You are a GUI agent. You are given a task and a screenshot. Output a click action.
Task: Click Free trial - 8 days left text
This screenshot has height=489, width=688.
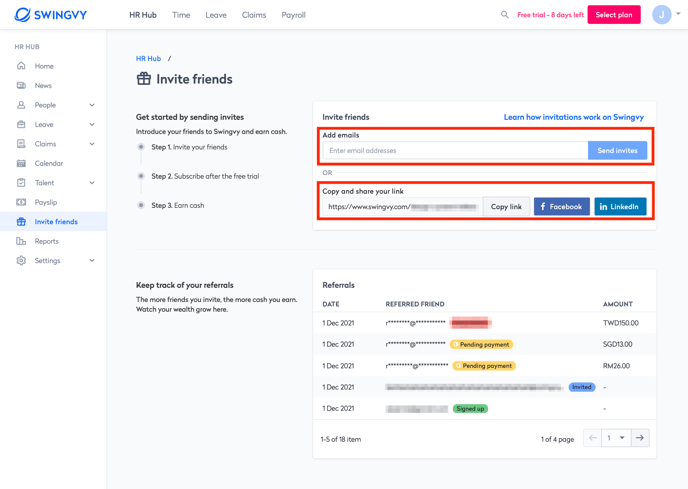(x=550, y=15)
